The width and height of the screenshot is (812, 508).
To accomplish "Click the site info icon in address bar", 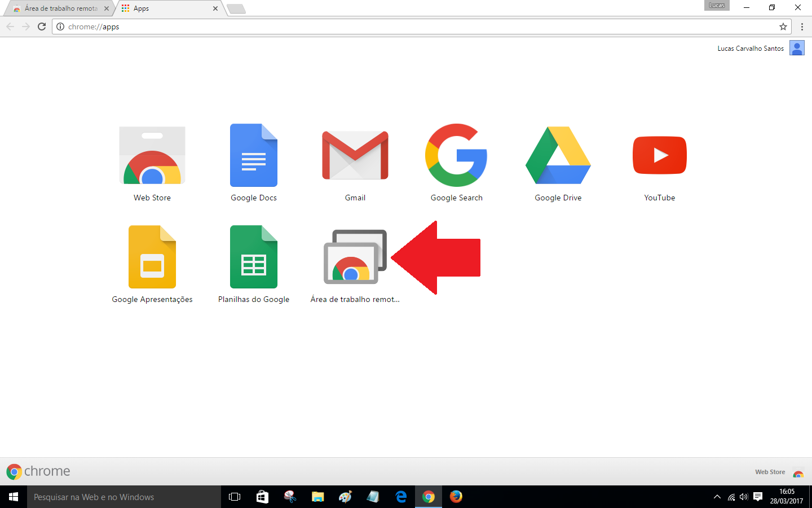I will tap(60, 27).
